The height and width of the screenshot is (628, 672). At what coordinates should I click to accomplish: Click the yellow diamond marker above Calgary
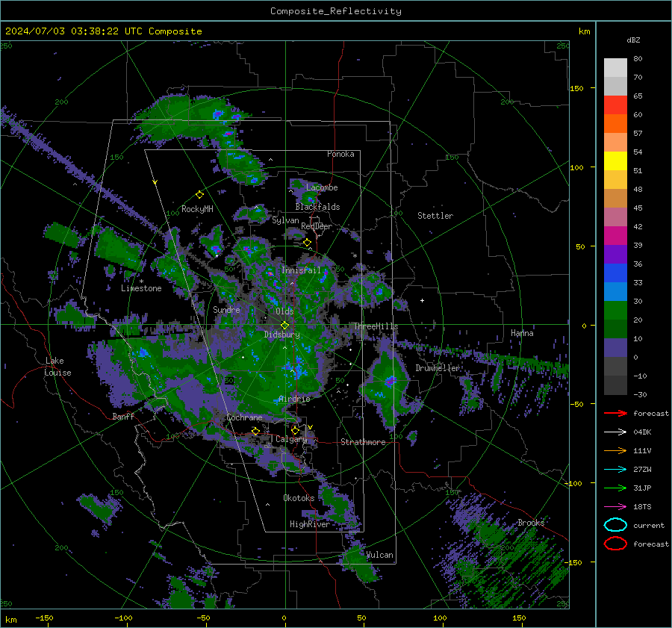[295, 430]
